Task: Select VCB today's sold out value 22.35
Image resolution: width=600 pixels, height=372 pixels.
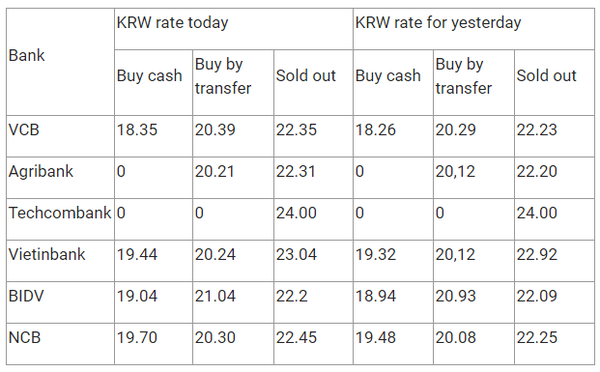Action: (x=297, y=130)
